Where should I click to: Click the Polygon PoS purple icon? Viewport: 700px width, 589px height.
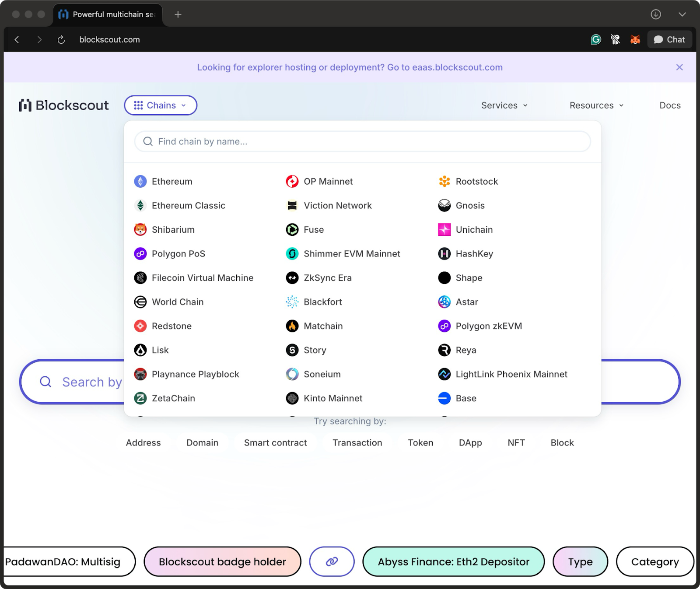pos(140,254)
